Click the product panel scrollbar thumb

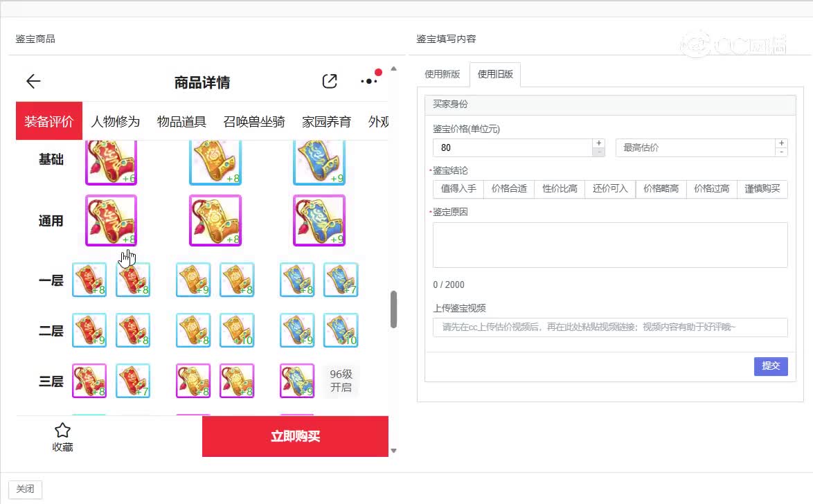393,309
